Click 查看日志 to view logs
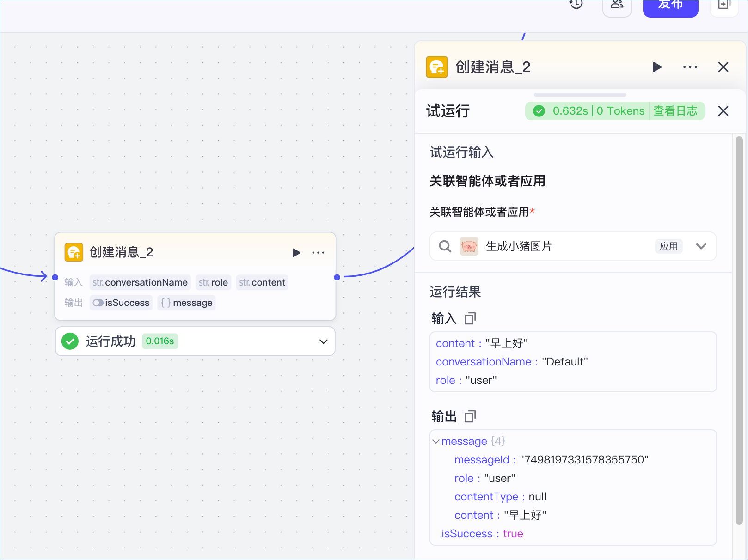748x560 pixels. pos(675,111)
